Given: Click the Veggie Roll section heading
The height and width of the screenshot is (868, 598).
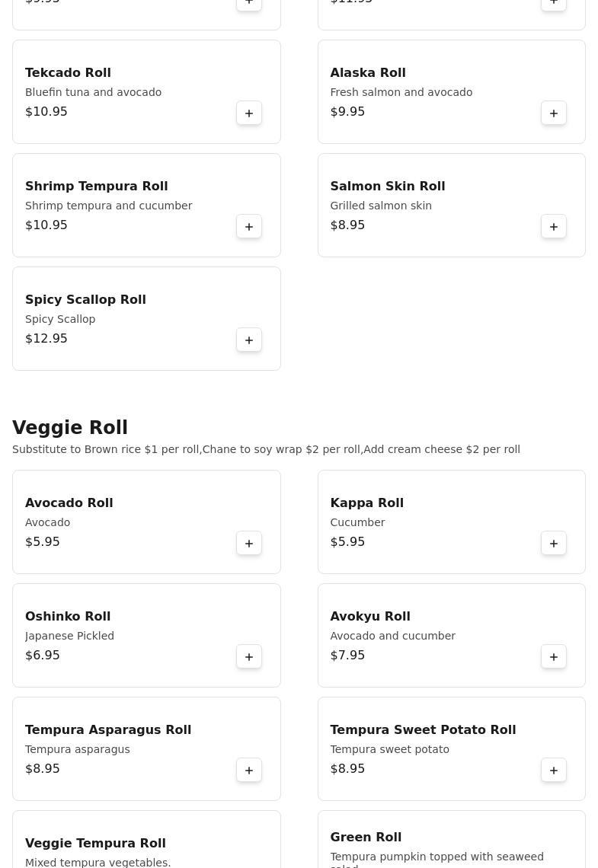Looking at the screenshot, I should (x=70, y=428).
